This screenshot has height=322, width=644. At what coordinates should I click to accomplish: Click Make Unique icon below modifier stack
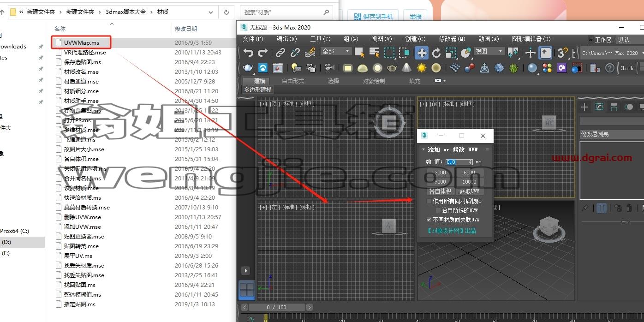point(618,208)
